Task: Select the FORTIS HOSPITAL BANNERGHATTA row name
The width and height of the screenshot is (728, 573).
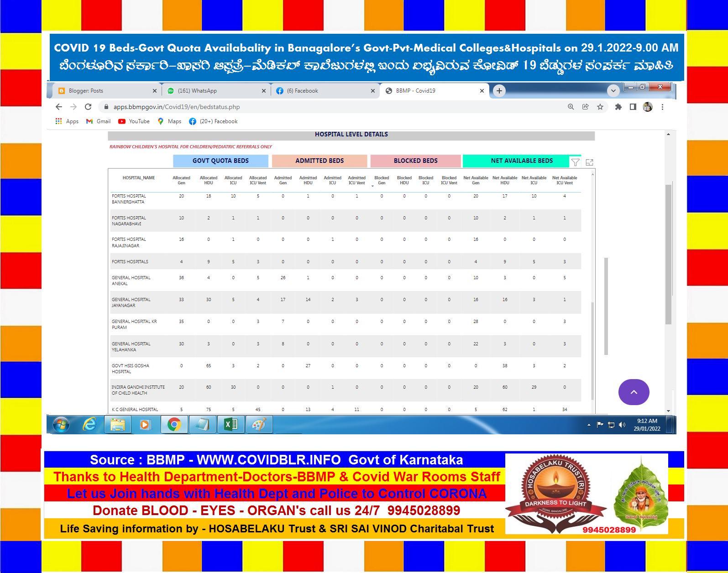Action: pyautogui.click(x=129, y=199)
